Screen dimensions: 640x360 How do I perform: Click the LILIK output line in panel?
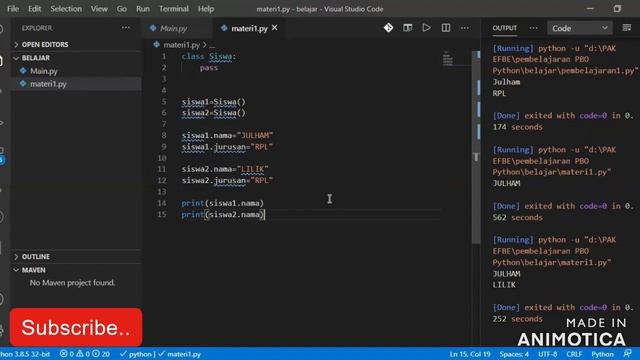point(504,285)
